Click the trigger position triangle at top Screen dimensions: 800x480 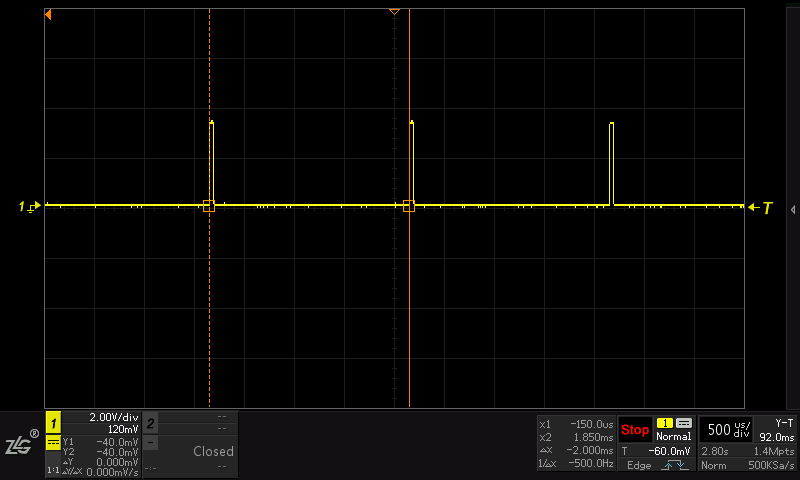(394, 11)
